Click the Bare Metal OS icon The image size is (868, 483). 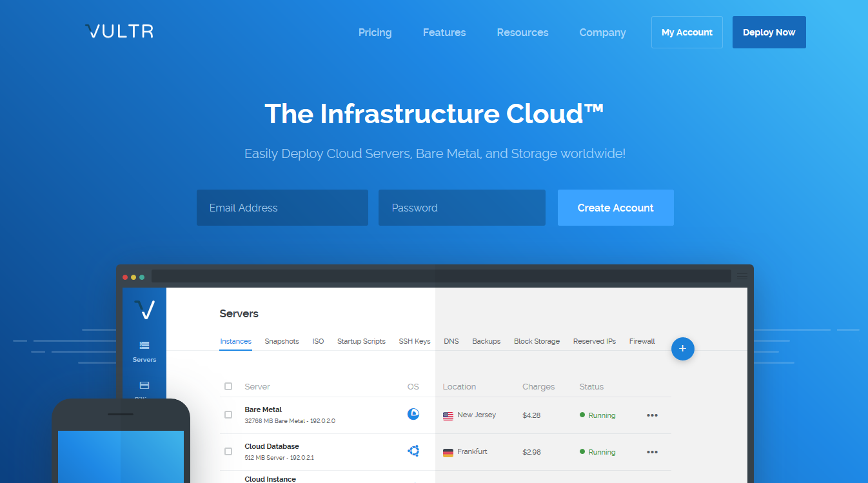413,414
